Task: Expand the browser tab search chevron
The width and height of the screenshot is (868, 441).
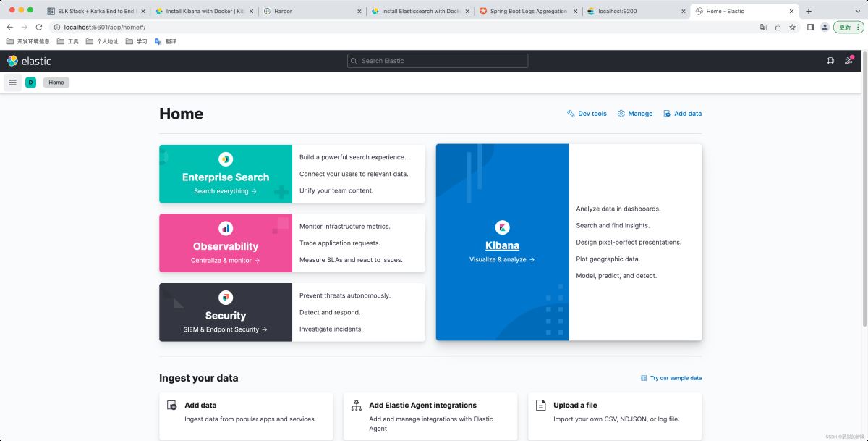Action: pyautogui.click(x=856, y=11)
